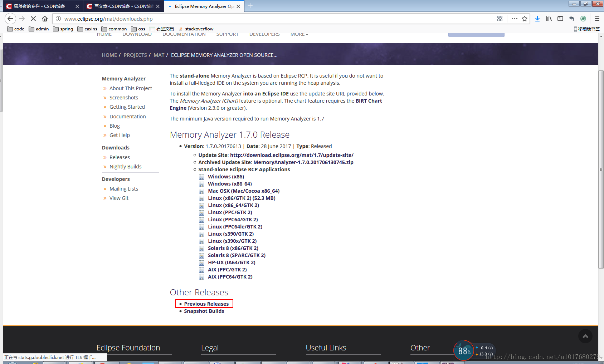
Task: Open the page actions three-dot menu
Action: [514, 19]
